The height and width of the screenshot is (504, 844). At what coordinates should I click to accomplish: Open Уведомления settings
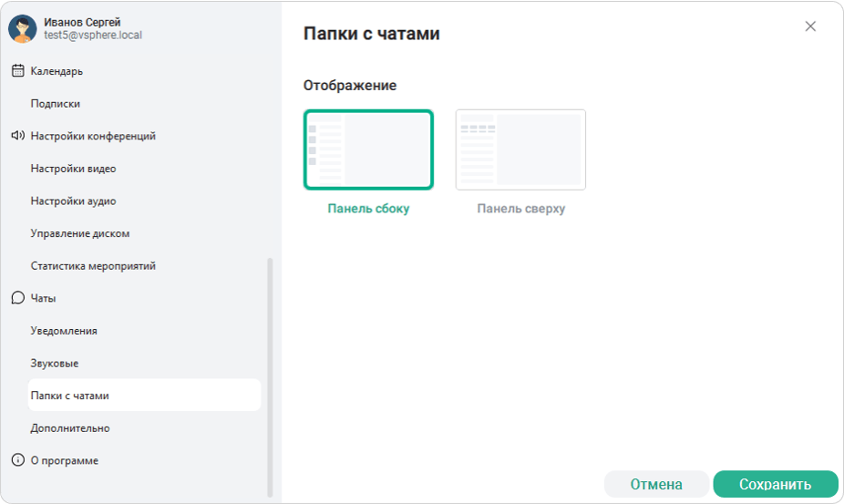pyautogui.click(x=64, y=331)
